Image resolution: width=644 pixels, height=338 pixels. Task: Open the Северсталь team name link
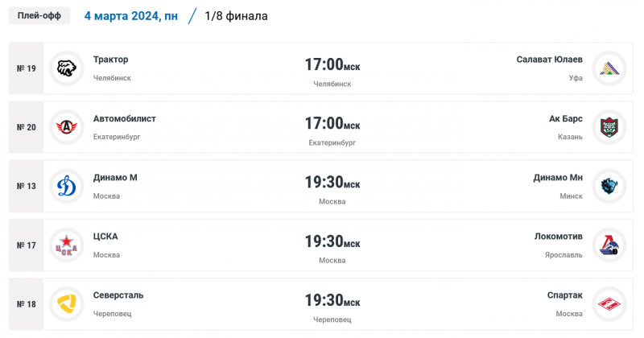coord(118,295)
